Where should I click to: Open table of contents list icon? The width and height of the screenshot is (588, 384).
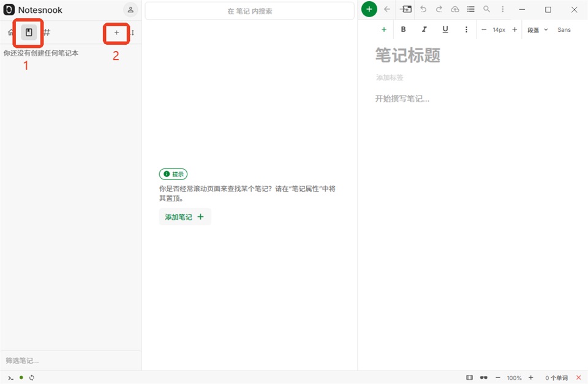click(x=470, y=9)
